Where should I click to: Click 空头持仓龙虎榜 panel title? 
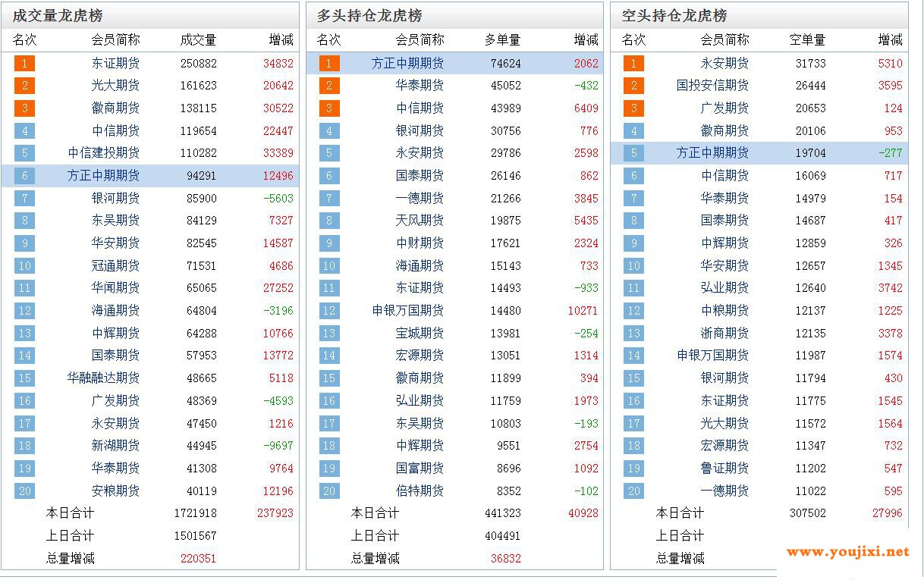(x=674, y=16)
